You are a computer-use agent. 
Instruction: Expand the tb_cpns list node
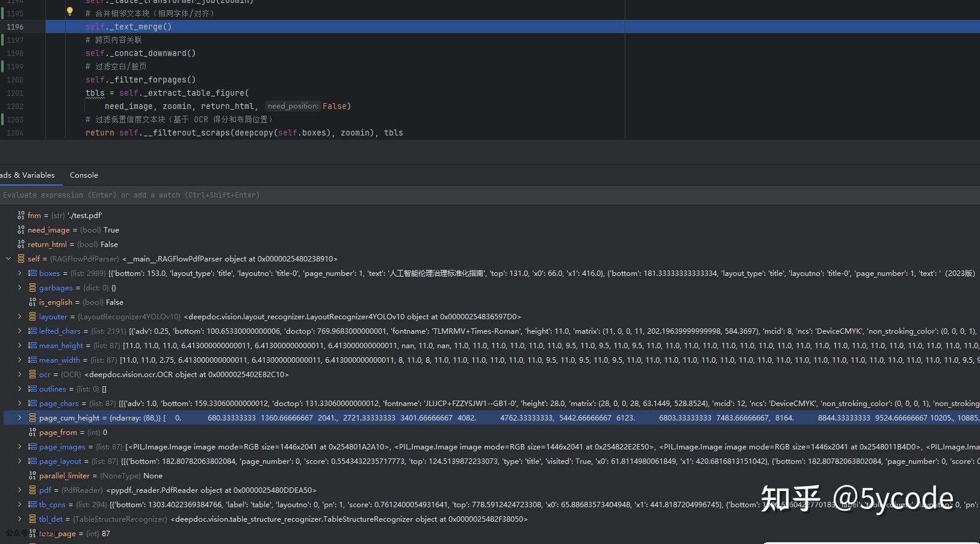[x=20, y=505]
